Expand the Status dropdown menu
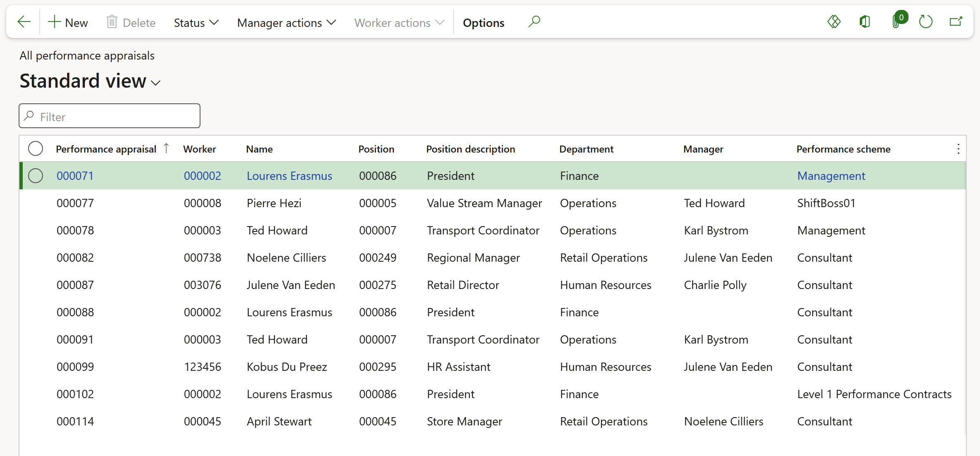The width and height of the screenshot is (980, 456). point(196,23)
